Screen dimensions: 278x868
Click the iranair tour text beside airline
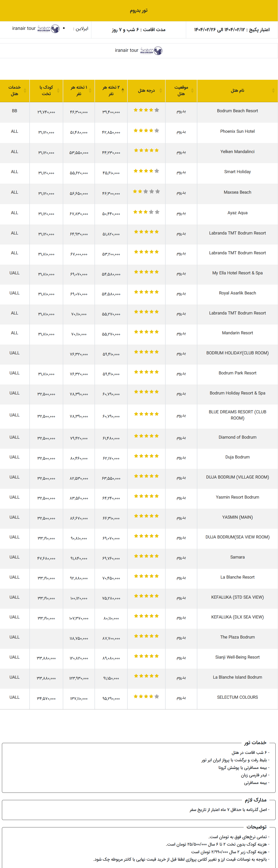(24, 28)
